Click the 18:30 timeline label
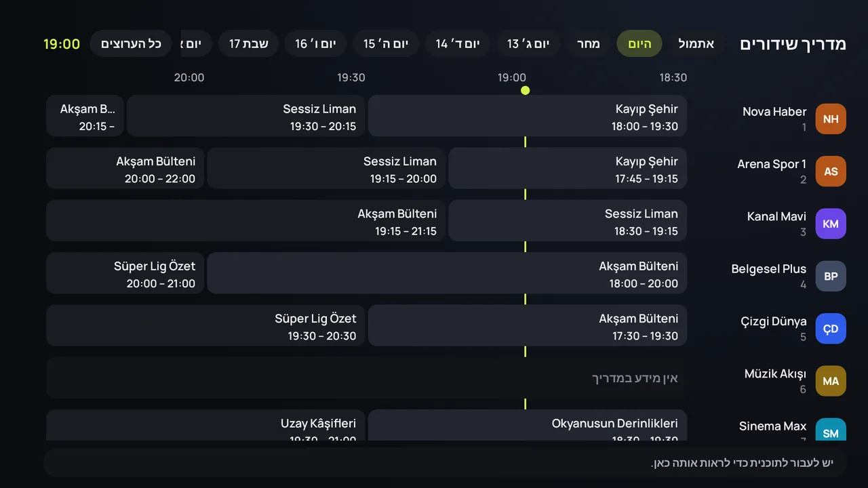The width and height of the screenshot is (868, 488). point(673,77)
